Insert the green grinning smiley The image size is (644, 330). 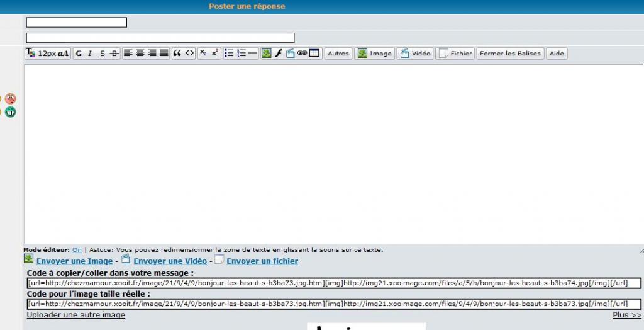pyautogui.click(x=10, y=112)
